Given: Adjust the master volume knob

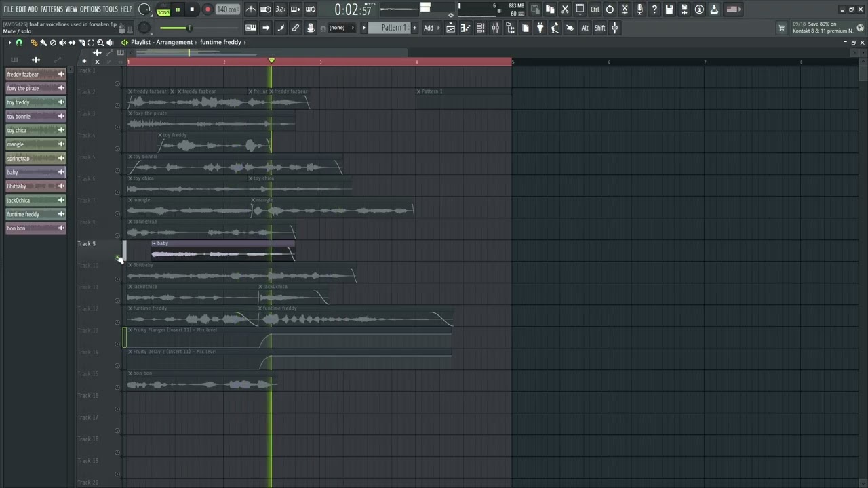Looking at the screenshot, I should click(x=144, y=9).
